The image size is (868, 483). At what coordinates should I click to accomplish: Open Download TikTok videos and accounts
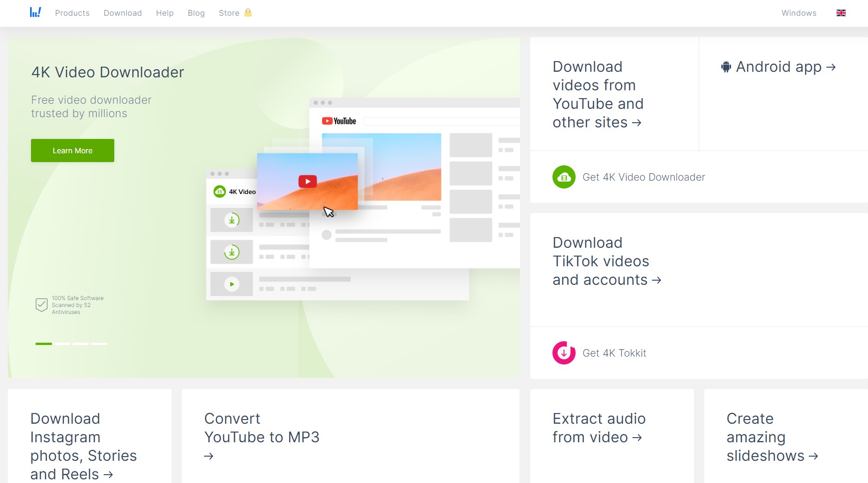click(x=607, y=261)
